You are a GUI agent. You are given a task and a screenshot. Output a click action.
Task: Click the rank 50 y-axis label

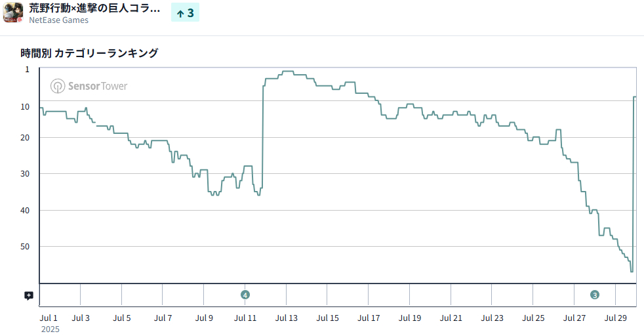click(25, 247)
